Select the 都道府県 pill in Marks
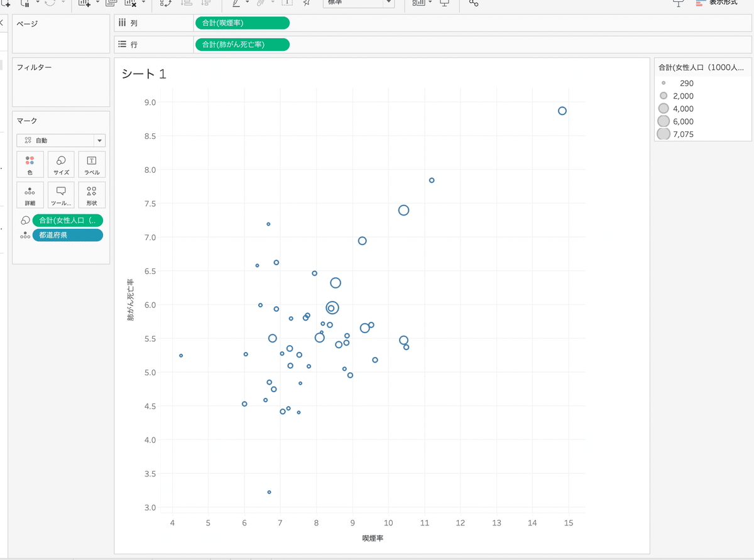This screenshot has height=560, width=754. click(x=68, y=235)
